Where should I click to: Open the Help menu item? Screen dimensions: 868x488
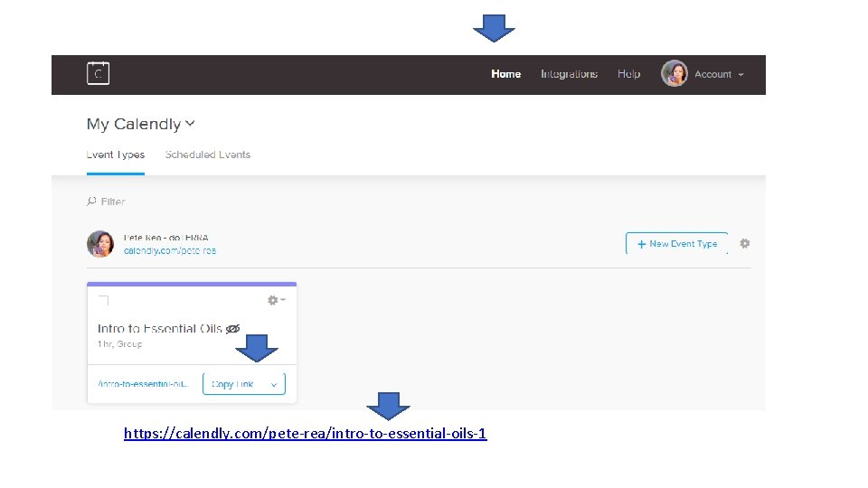(629, 74)
